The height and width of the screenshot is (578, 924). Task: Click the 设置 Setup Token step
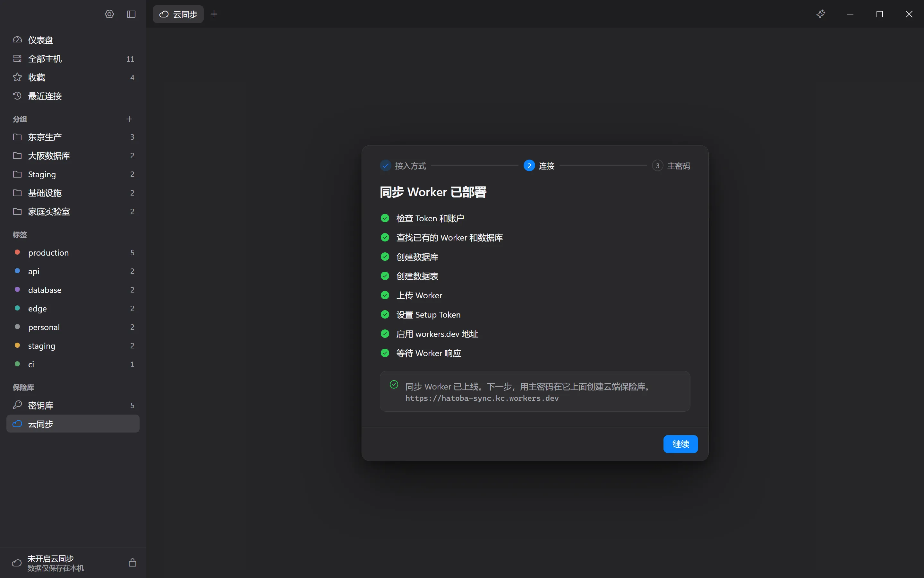[x=420, y=314]
